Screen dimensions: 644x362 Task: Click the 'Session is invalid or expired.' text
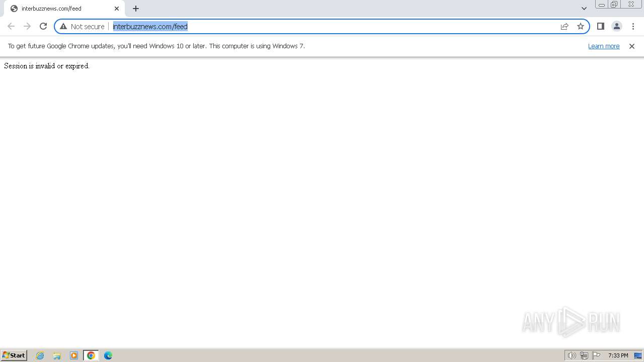[x=47, y=66]
